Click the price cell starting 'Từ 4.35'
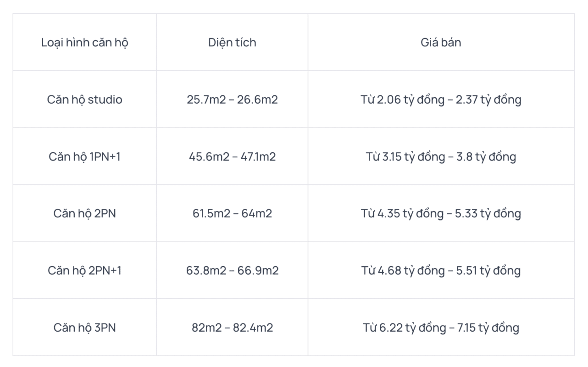588x367 pixels. [x=441, y=213]
